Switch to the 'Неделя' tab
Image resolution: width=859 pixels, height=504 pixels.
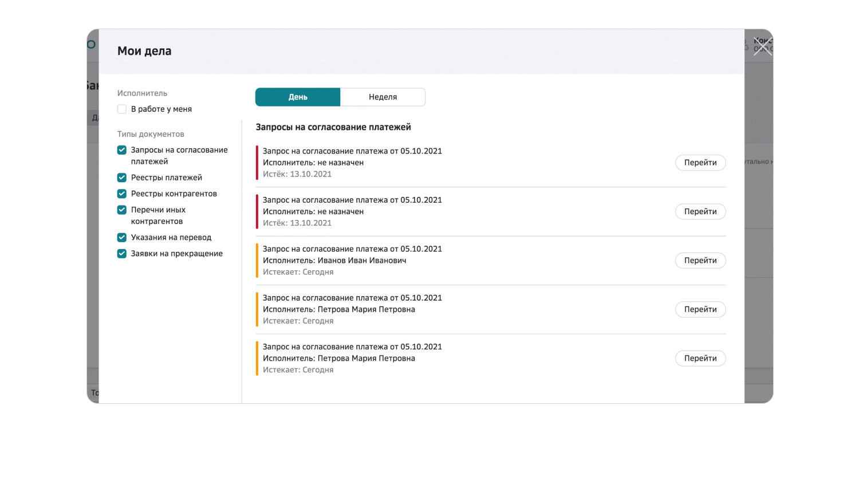click(x=383, y=97)
